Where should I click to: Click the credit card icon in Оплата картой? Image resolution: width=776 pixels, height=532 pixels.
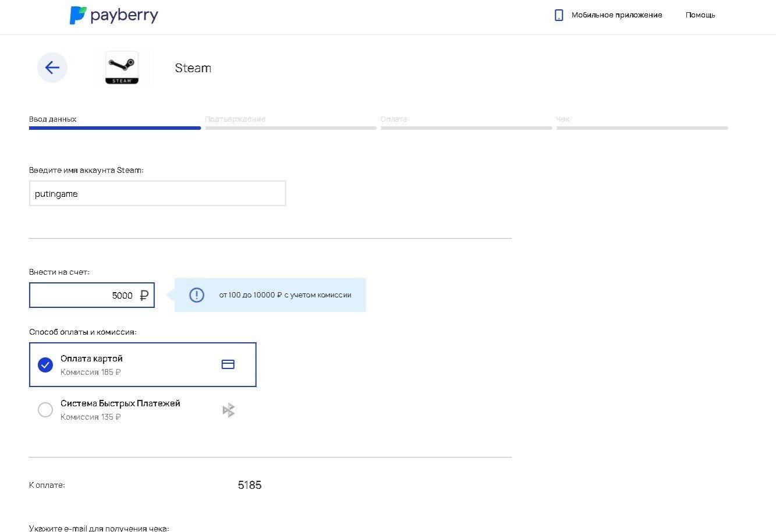coord(228,364)
